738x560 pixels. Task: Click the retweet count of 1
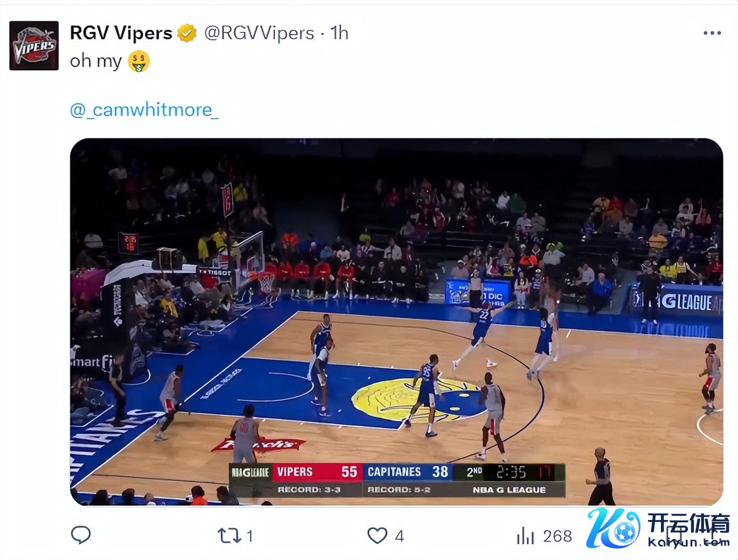[x=250, y=536]
